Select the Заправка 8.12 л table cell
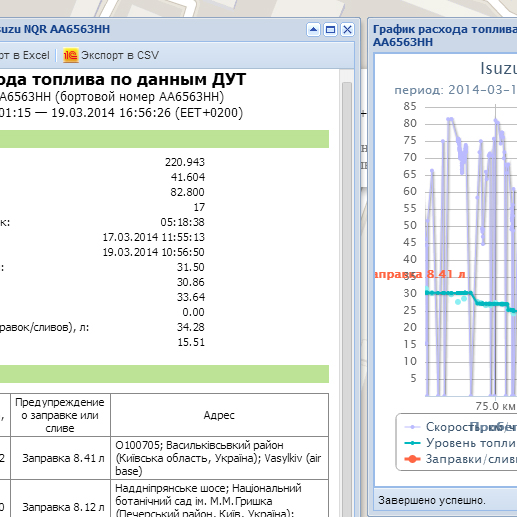 [60, 499]
